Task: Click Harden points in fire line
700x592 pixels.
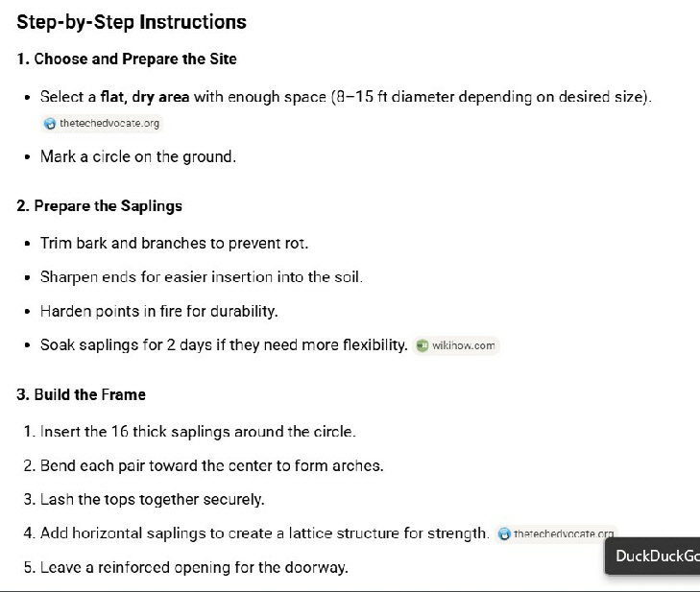Action: pos(159,311)
